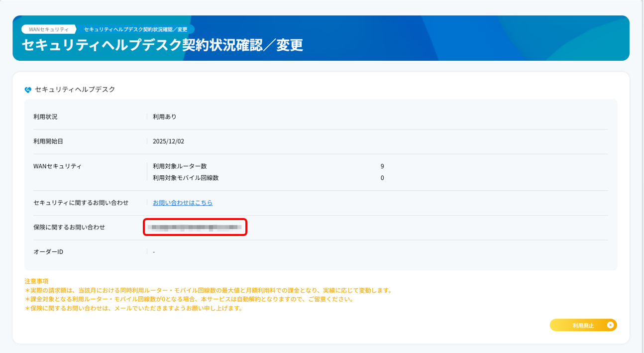
Task: Click the note about 実際の請求額
Action: point(209,290)
